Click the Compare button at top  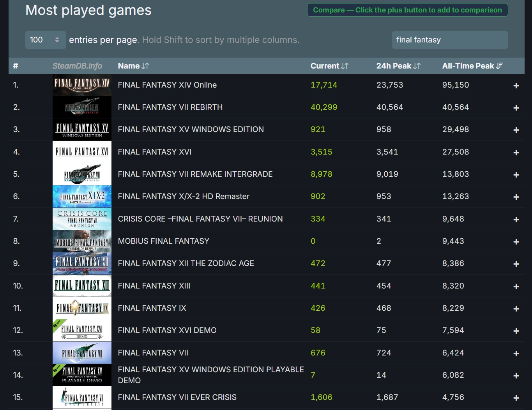coord(407,10)
